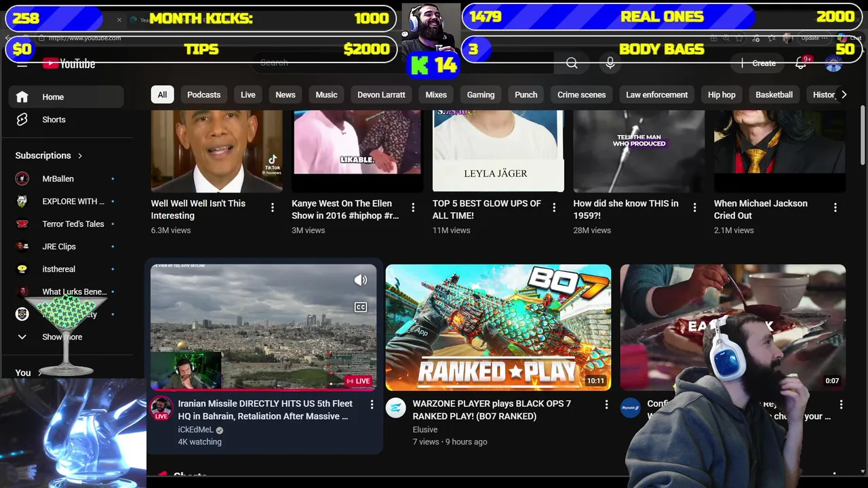Open the Obama short thumbnail
Viewport: 868px width, 488px height.
[x=216, y=151]
